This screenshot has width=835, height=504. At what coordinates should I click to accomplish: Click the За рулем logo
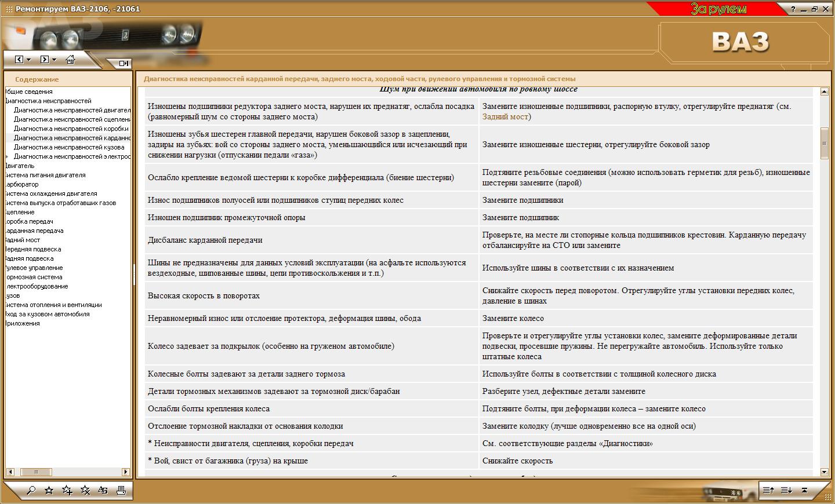click(x=718, y=9)
